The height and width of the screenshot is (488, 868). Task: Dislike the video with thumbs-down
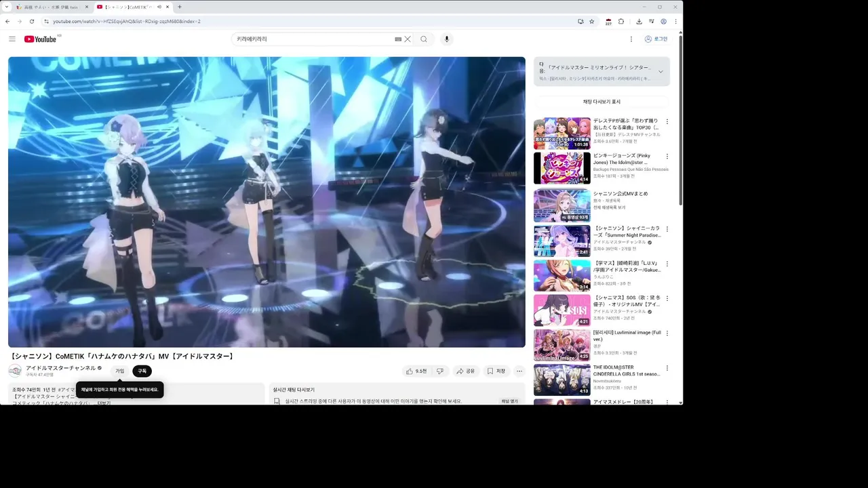tap(440, 371)
